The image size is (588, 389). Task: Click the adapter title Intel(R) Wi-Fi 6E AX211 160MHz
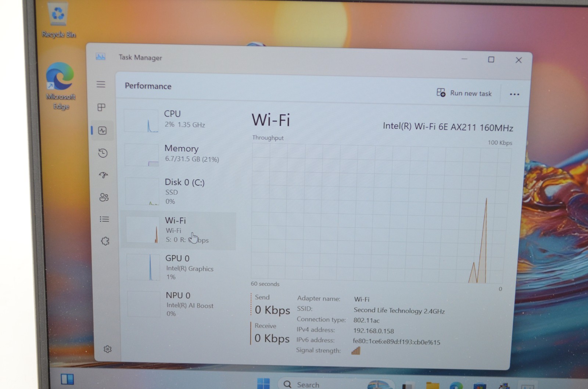pos(448,127)
